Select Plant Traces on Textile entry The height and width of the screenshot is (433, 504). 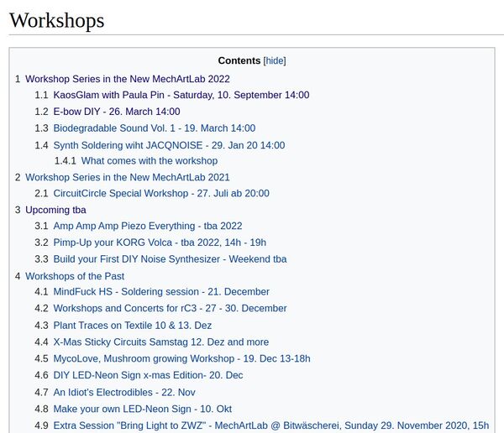132,326
